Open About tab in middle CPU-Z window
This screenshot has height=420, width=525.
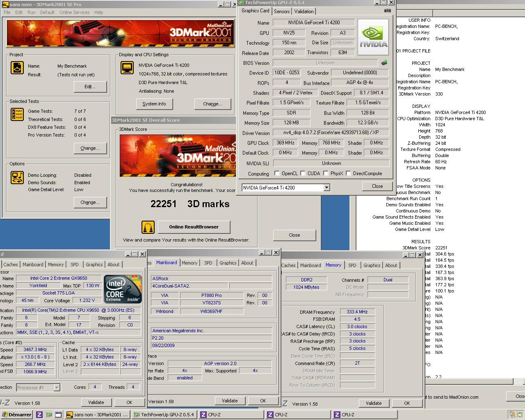click(247, 263)
